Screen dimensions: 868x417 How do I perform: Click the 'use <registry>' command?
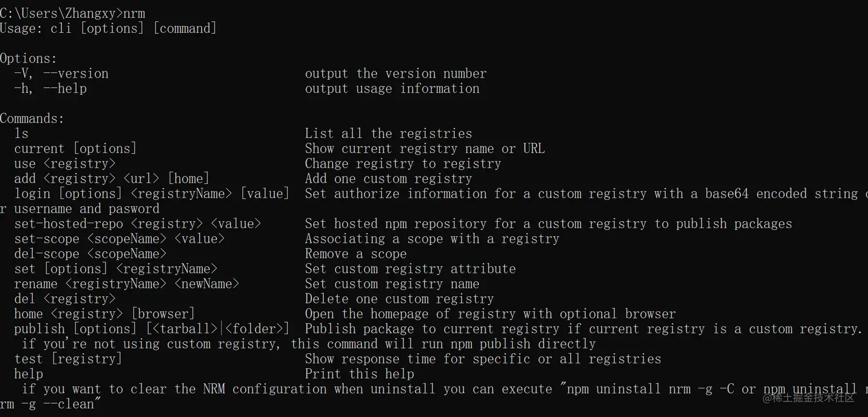(x=65, y=164)
